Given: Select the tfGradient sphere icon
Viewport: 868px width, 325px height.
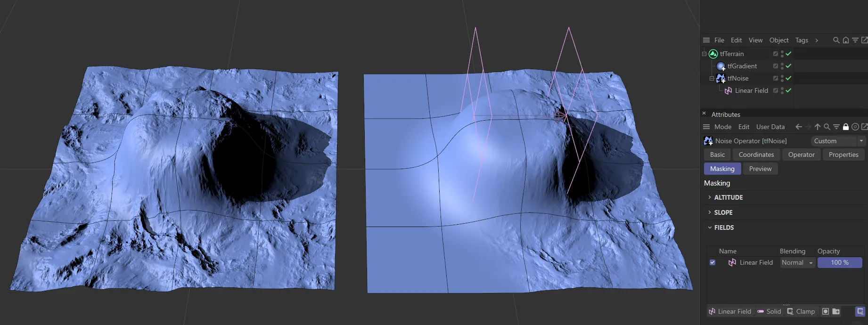Looking at the screenshot, I should (x=721, y=66).
